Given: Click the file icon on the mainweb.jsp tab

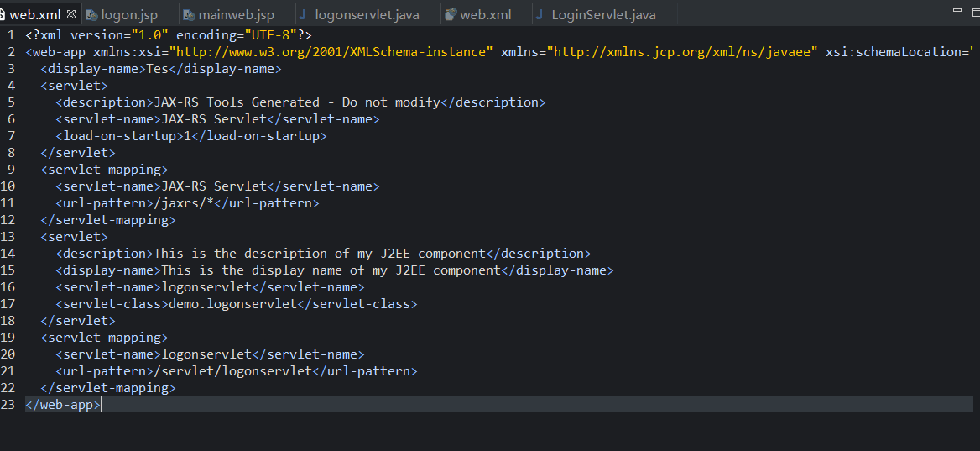Looking at the screenshot, I should pos(190,15).
